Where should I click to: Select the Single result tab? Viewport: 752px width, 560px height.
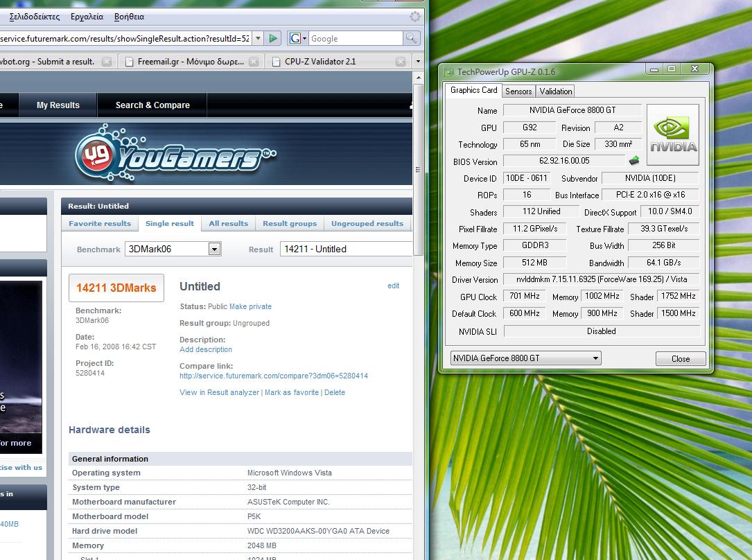[170, 223]
